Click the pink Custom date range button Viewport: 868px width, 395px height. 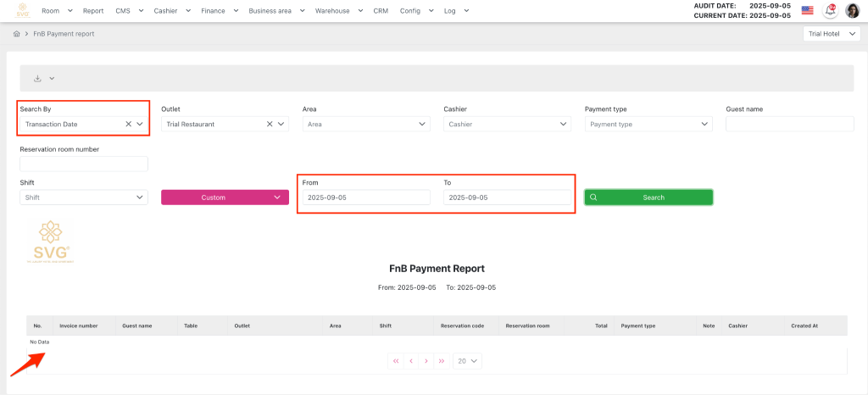225,197
